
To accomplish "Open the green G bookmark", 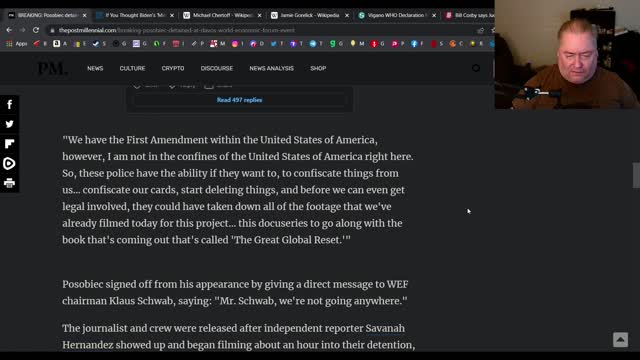I will [336, 43].
